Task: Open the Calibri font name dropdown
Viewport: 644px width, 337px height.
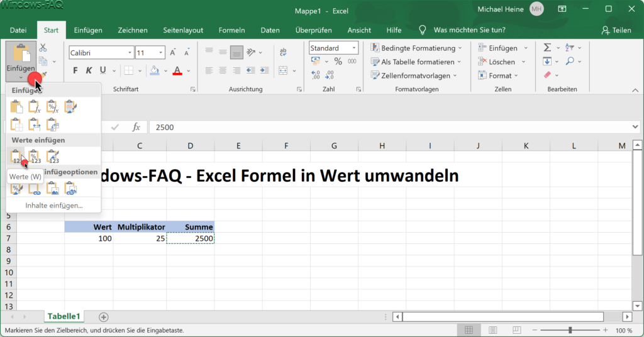Action: click(130, 53)
